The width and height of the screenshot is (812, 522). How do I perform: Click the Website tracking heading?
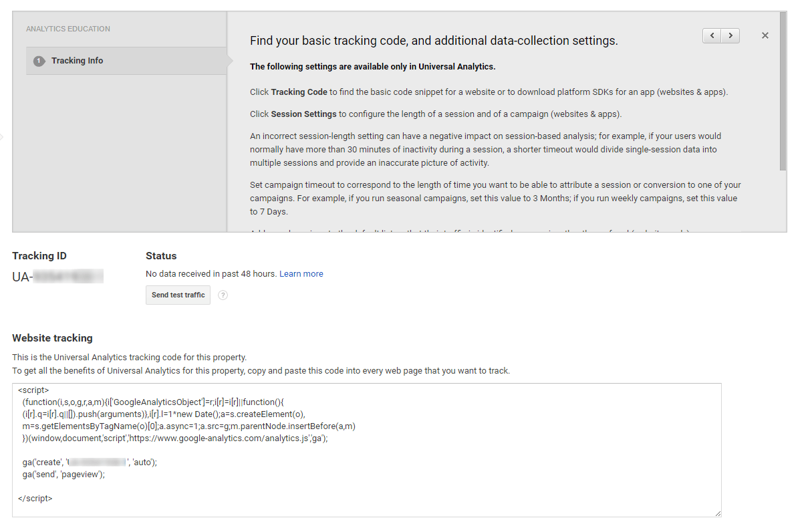52,338
